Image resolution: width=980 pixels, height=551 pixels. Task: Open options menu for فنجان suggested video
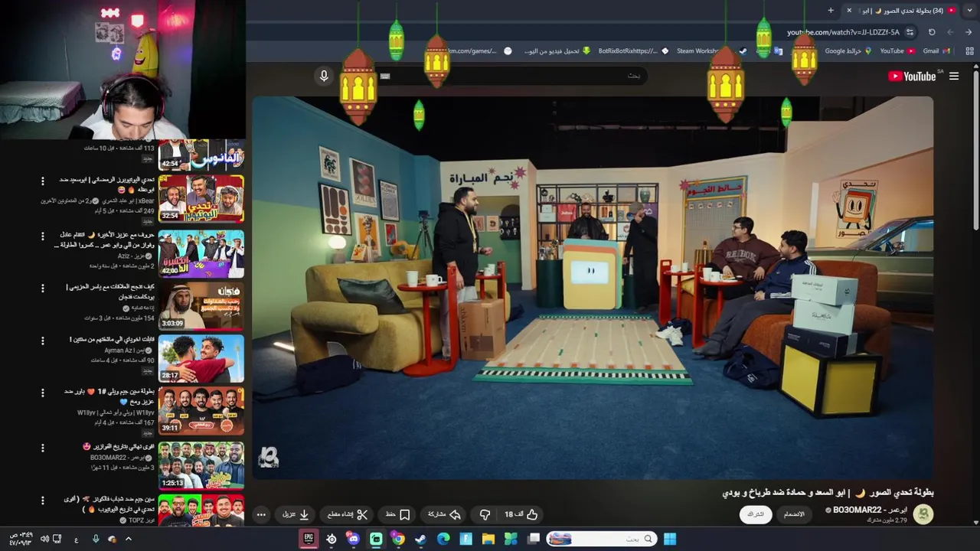point(43,289)
